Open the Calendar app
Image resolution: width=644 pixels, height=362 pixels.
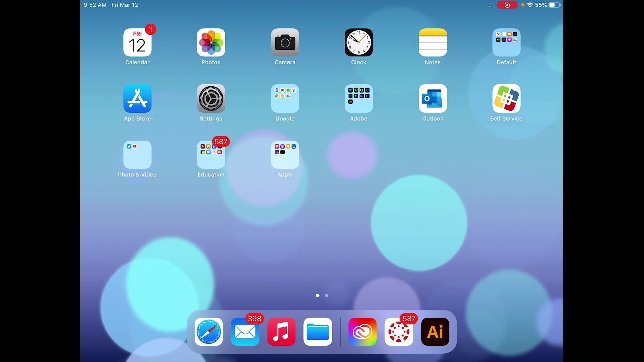pos(137,42)
